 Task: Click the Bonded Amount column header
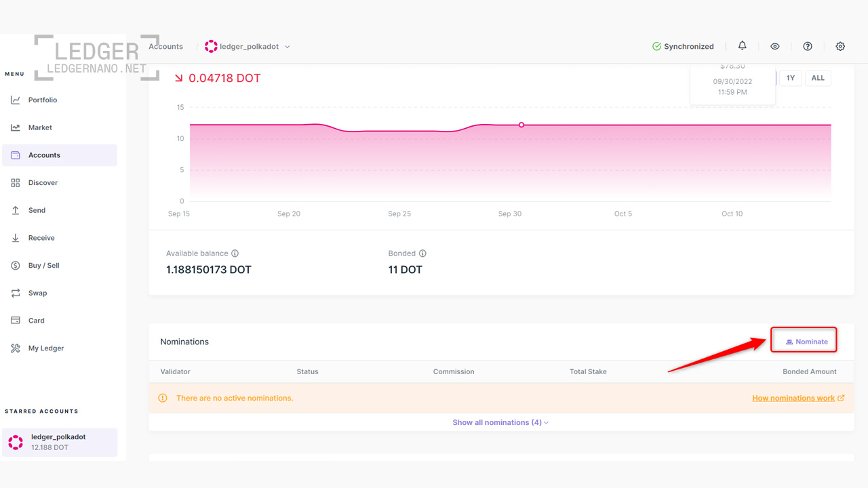(810, 371)
